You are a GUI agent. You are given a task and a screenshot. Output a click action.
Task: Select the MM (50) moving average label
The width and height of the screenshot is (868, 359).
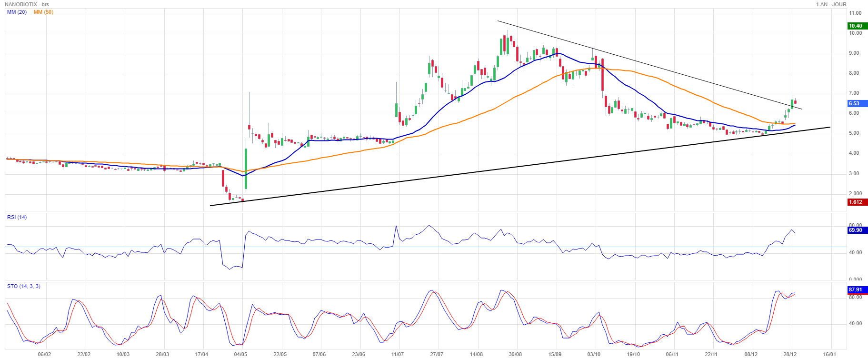point(44,12)
